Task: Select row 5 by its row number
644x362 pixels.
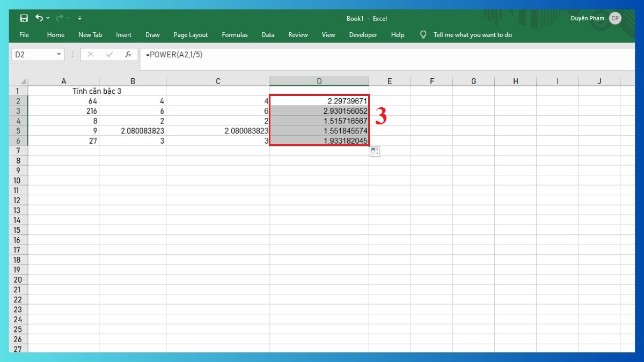Action: tap(18, 130)
